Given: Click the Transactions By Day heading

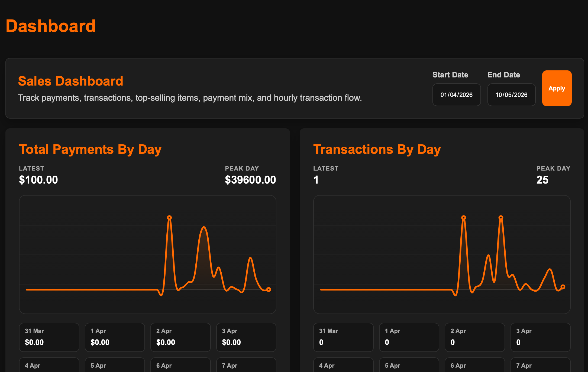Looking at the screenshot, I should (x=377, y=149).
